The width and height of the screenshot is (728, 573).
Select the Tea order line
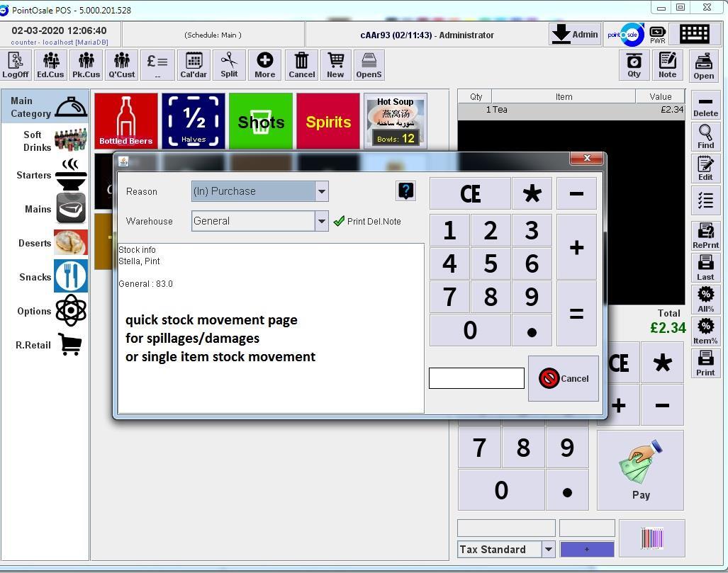click(x=571, y=110)
